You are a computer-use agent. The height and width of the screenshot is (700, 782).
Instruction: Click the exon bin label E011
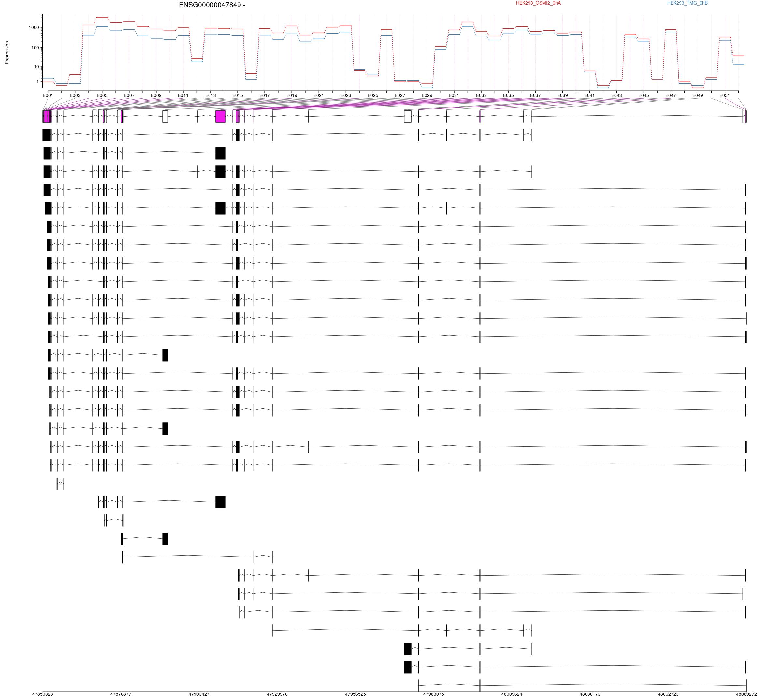(183, 95)
